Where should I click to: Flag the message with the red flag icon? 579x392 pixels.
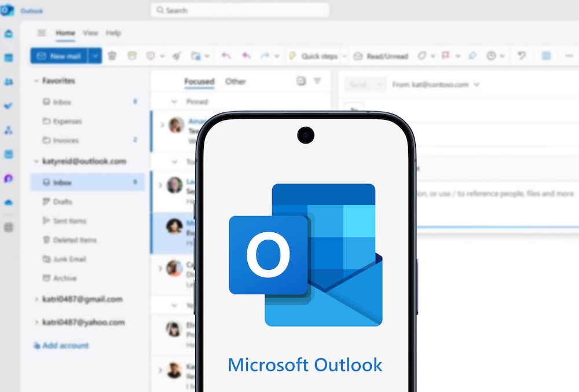pyautogui.click(x=446, y=56)
